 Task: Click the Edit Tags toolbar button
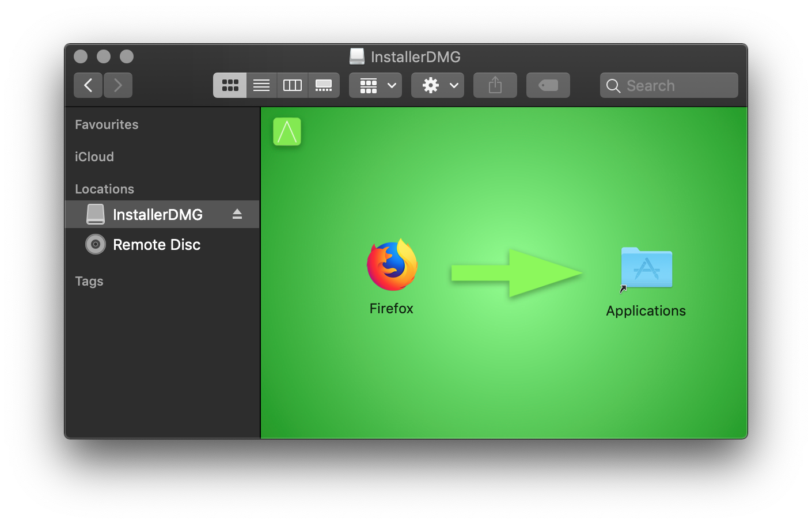point(548,85)
